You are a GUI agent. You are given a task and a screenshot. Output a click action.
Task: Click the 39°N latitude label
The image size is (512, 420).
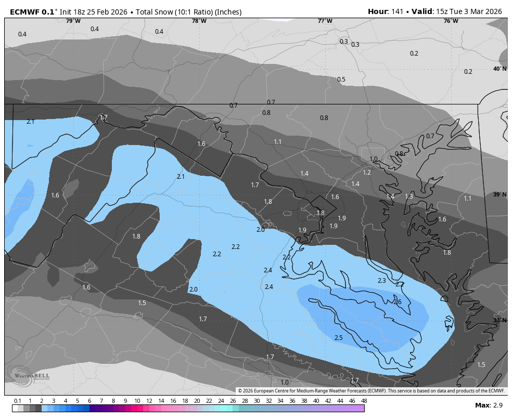pyautogui.click(x=500, y=195)
